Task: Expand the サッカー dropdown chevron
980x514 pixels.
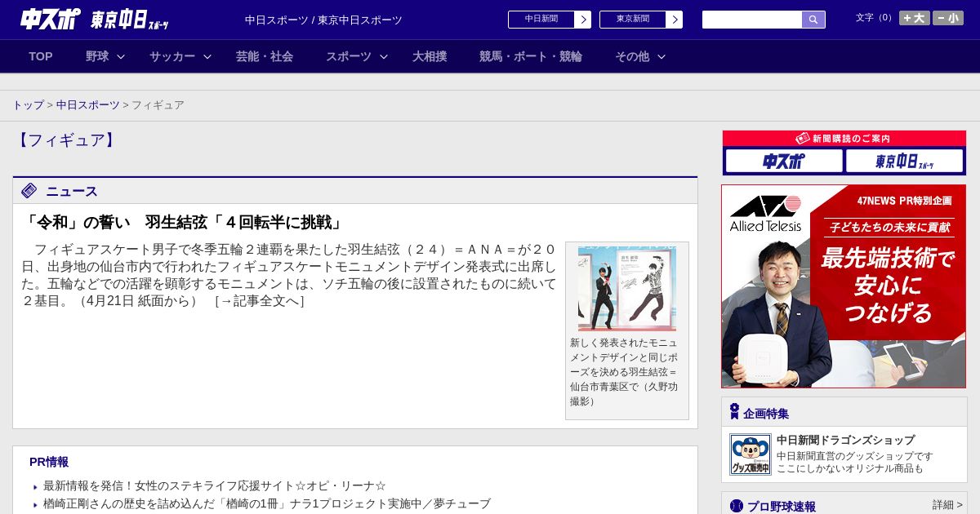Action: [x=207, y=56]
